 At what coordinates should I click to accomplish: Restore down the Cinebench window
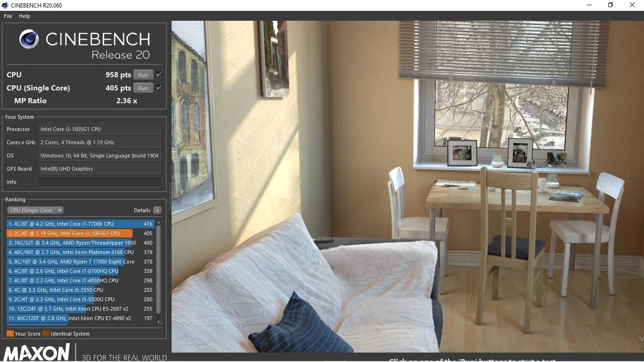[611, 5]
